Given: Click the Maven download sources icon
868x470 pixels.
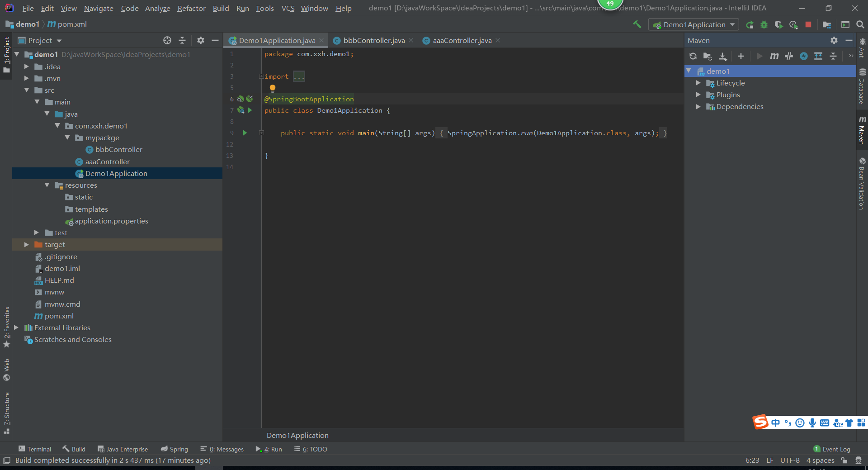Looking at the screenshot, I should pos(723,56).
